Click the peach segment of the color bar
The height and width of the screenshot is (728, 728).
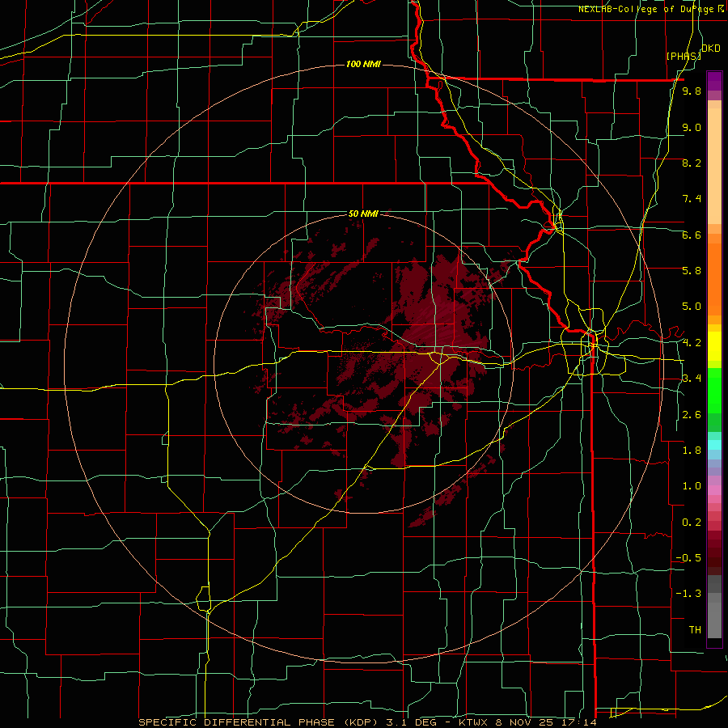pos(714,166)
